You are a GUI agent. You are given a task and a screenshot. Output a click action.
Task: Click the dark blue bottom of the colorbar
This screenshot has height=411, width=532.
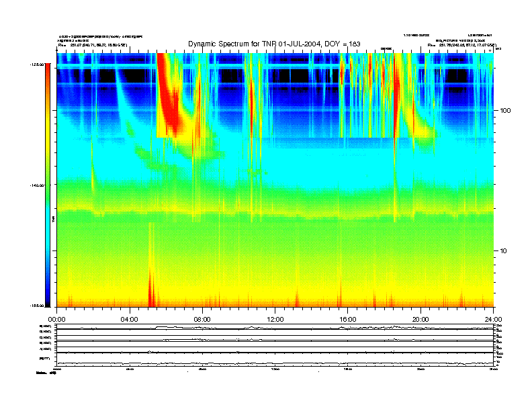(48, 298)
